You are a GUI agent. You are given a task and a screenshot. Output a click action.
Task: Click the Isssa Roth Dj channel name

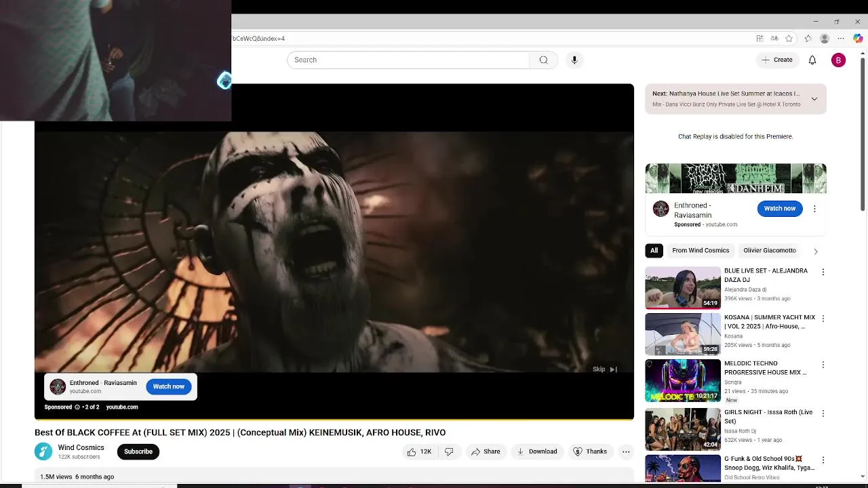(741, 431)
